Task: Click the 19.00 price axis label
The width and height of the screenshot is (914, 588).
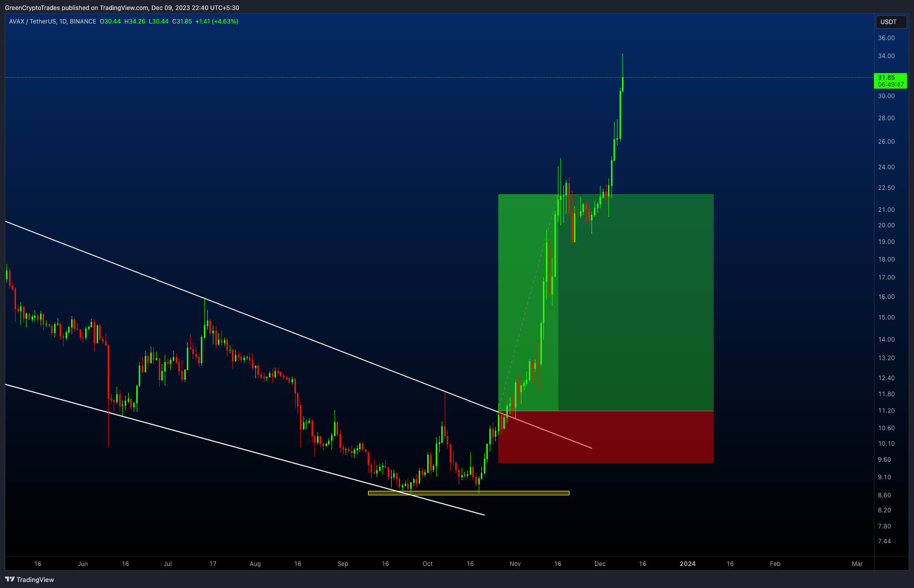Action: [886, 242]
